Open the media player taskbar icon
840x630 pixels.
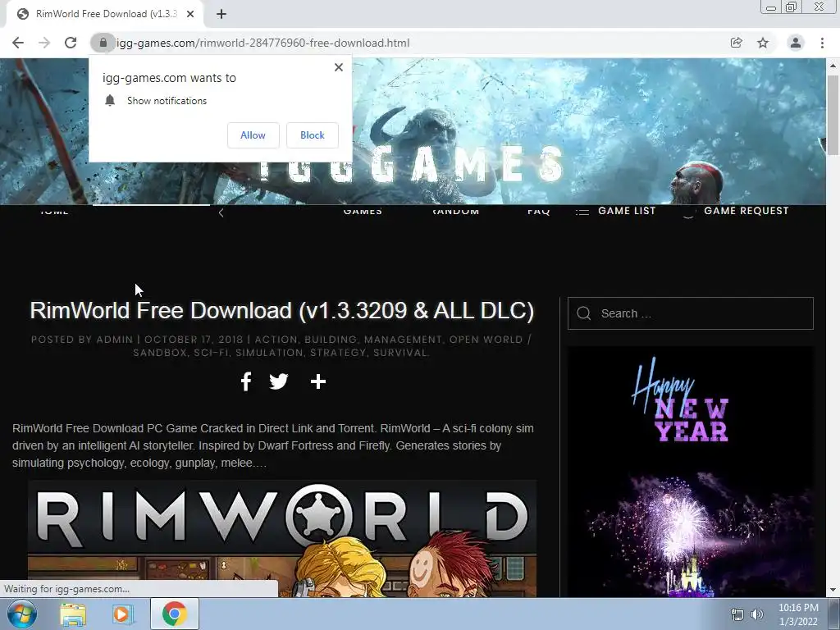[122, 614]
